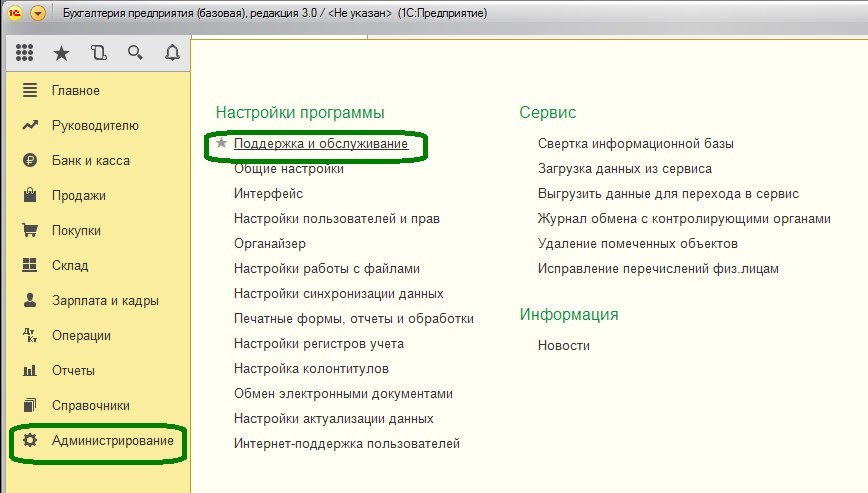868x493 pixels.
Task: Open Поддержка и обслуживание link
Action: (321, 143)
